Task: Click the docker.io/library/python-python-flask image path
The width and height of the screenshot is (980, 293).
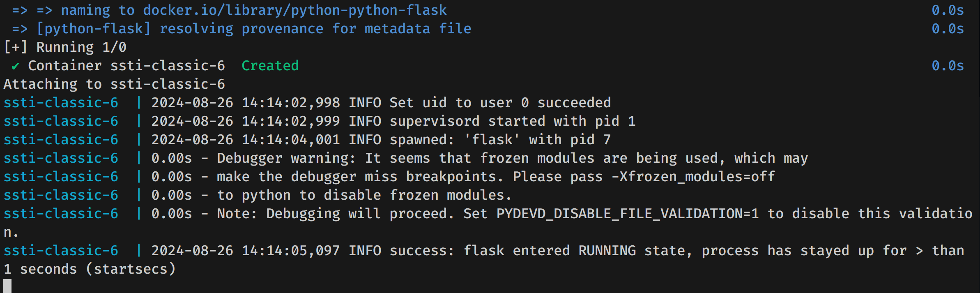Action: pyautogui.click(x=294, y=10)
